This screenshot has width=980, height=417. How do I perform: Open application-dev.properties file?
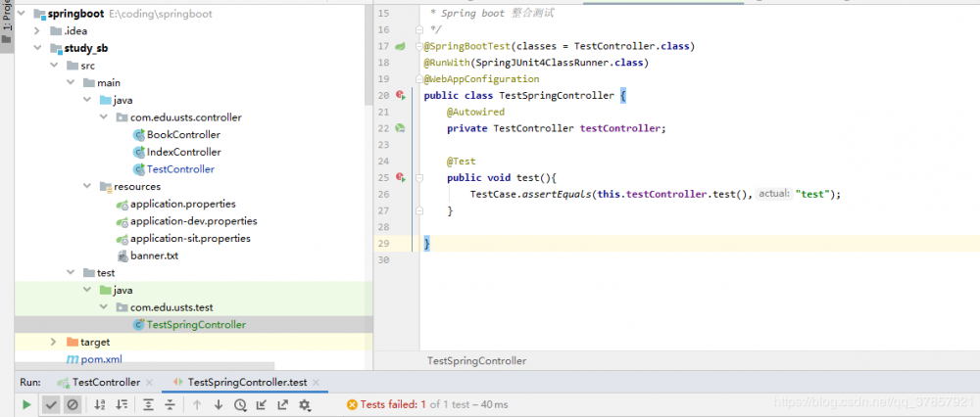193,221
